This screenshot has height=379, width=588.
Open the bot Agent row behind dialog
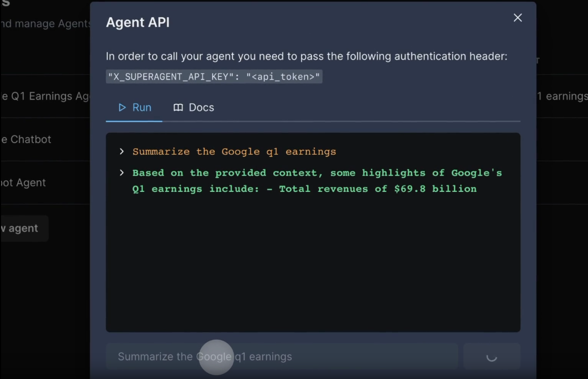[45, 183]
